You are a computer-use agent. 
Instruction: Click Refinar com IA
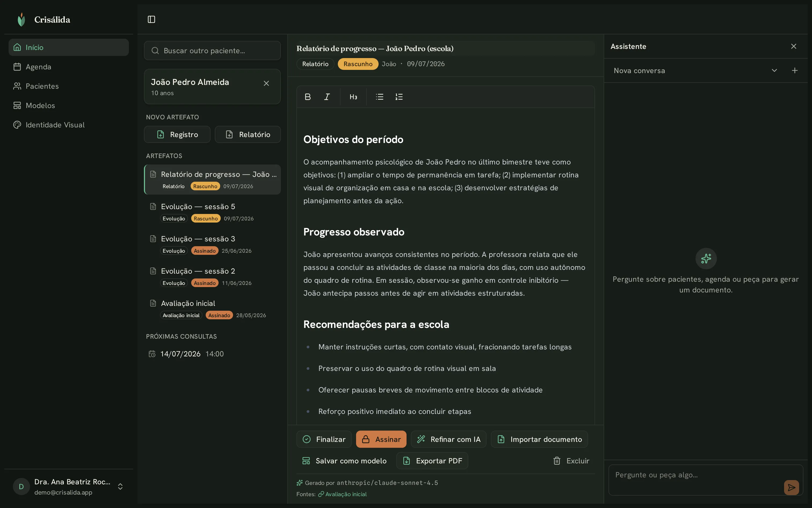coord(449,439)
